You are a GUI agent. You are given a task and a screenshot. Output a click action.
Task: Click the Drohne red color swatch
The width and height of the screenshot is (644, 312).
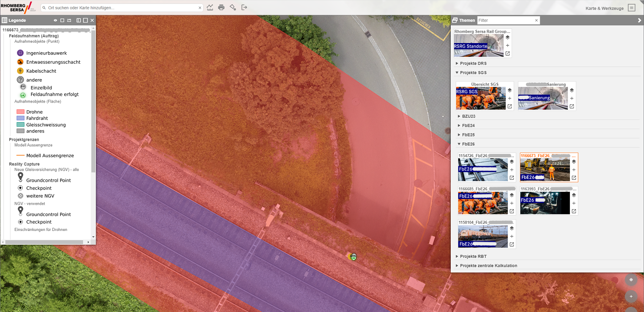click(21, 112)
